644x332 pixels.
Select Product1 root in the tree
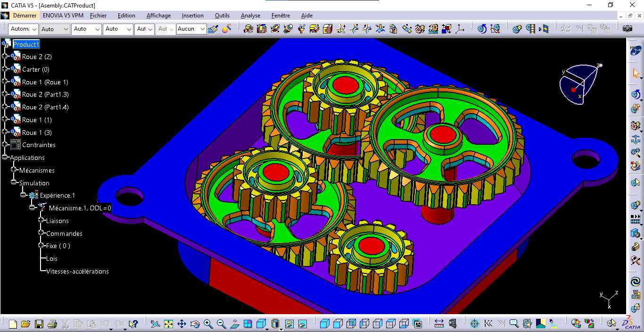[x=26, y=44]
